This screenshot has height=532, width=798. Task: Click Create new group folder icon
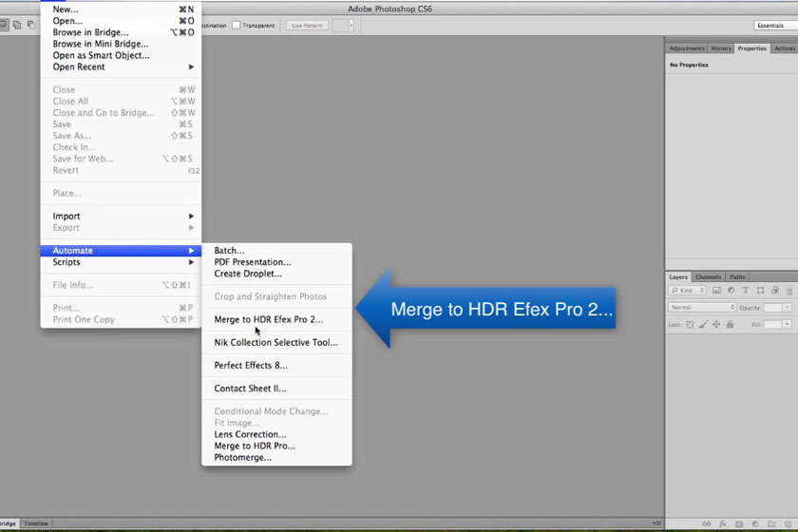coord(771,523)
